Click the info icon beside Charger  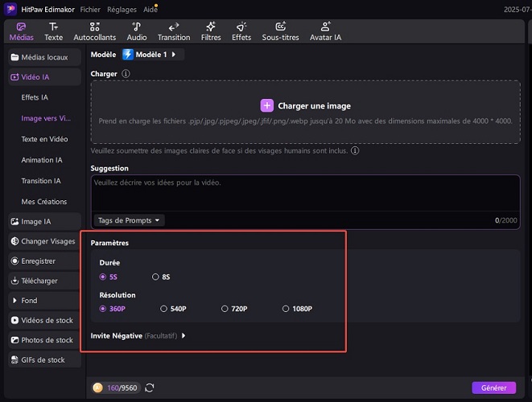[x=126, y=74]
